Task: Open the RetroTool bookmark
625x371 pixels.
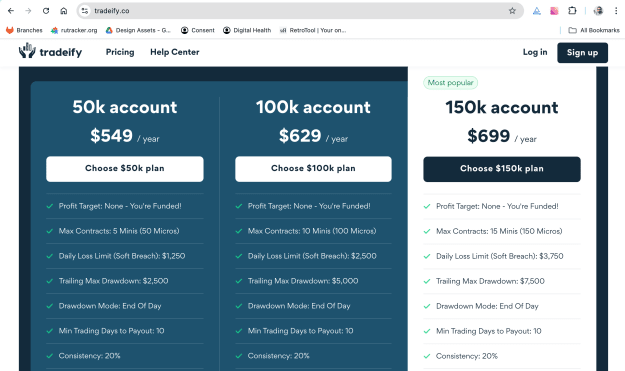Action: pyautogui.click(x=313, y=30)
